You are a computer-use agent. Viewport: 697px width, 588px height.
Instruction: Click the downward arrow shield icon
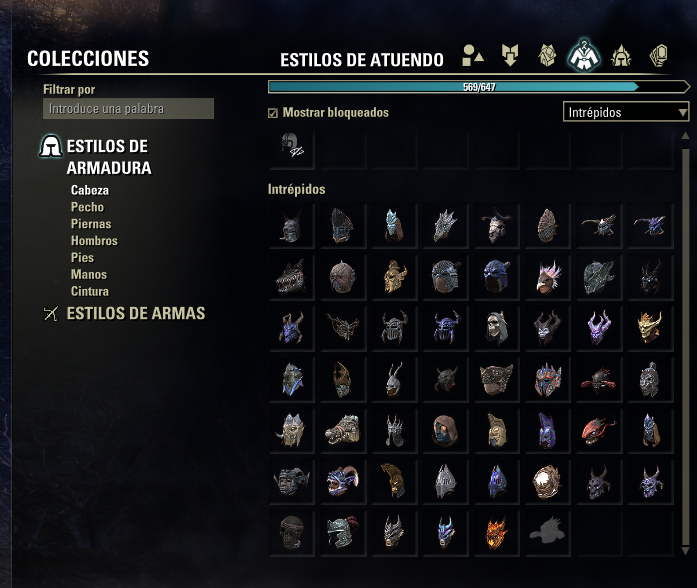coord(510,55)
